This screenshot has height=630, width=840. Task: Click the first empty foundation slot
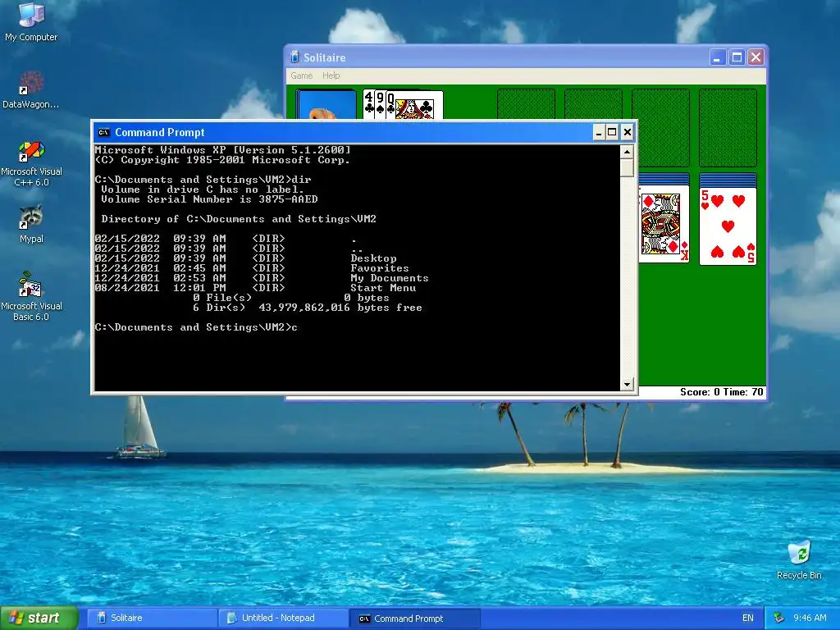[526, 104]
